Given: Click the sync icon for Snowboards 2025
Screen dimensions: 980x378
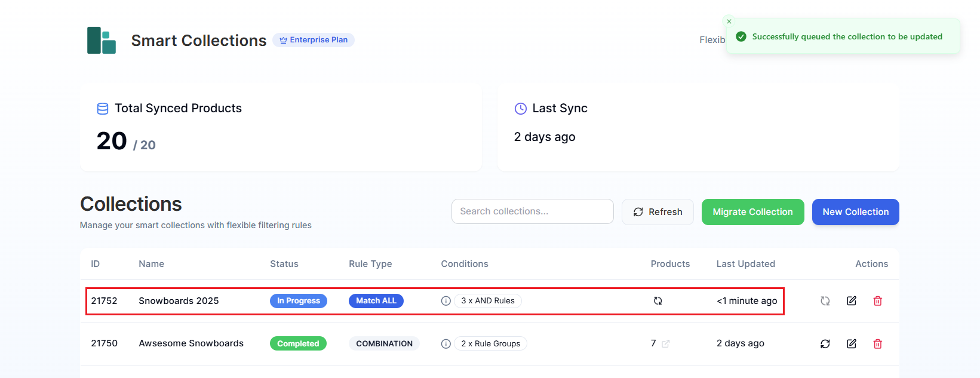Looking at the screenshot, I should [825, 301].
